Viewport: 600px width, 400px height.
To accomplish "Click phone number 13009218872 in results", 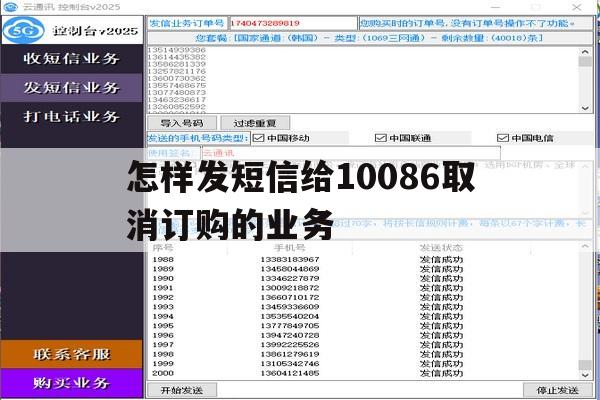I will (x=290, y=288).
